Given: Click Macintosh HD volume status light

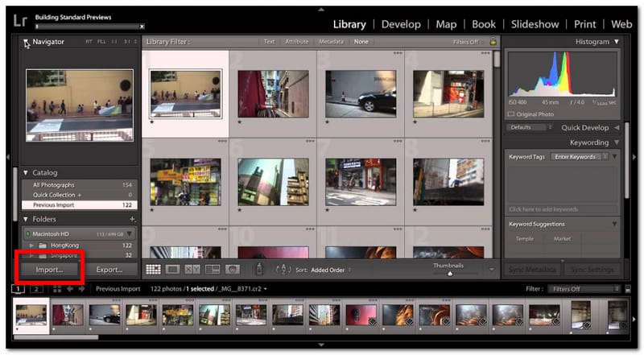Looking at the screenshot, I should [28, 233].
